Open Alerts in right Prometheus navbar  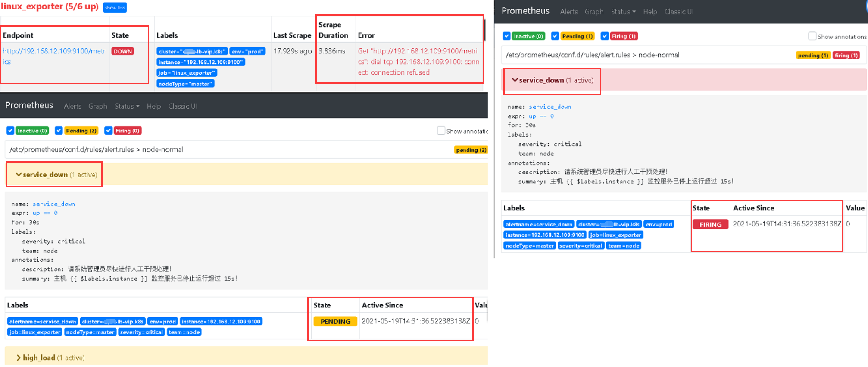pyautogui.click(x=569, y=12)
